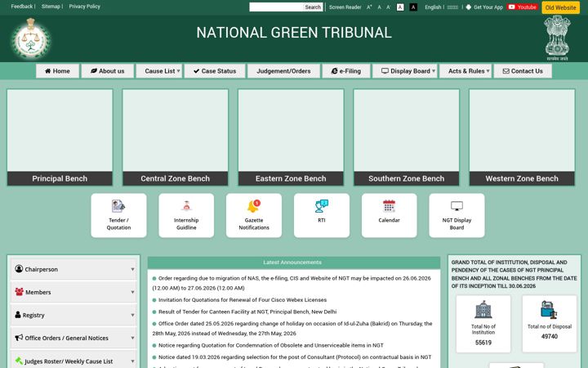The image size is (588, 368).
Task: Click the Youtube button
Action: coord(523,7)
